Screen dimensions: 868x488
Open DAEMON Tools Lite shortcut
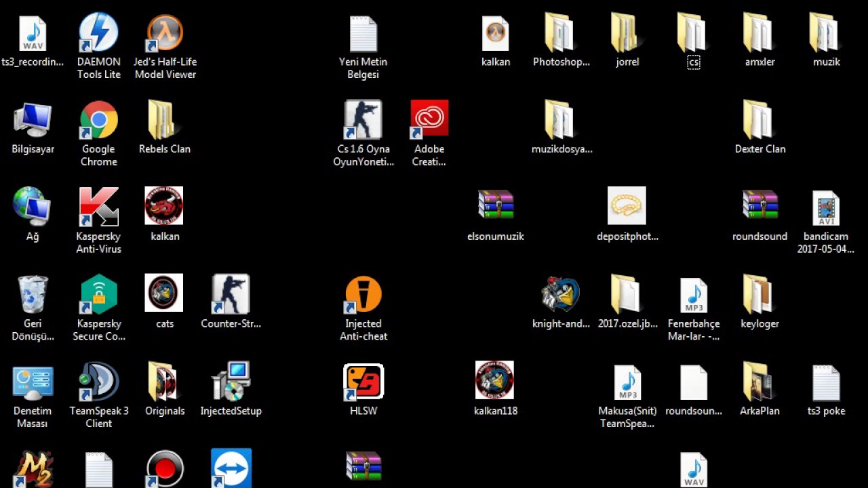98,33
